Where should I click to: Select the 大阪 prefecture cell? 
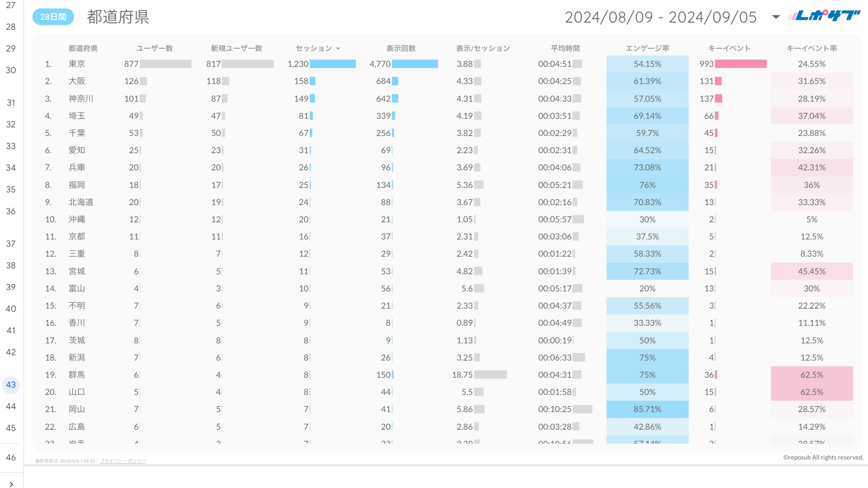click(77, 81)
